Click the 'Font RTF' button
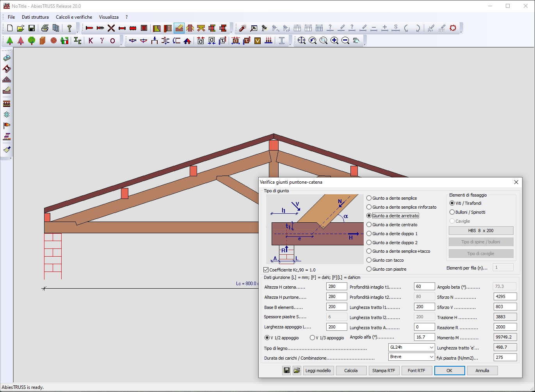 (416, 371)
